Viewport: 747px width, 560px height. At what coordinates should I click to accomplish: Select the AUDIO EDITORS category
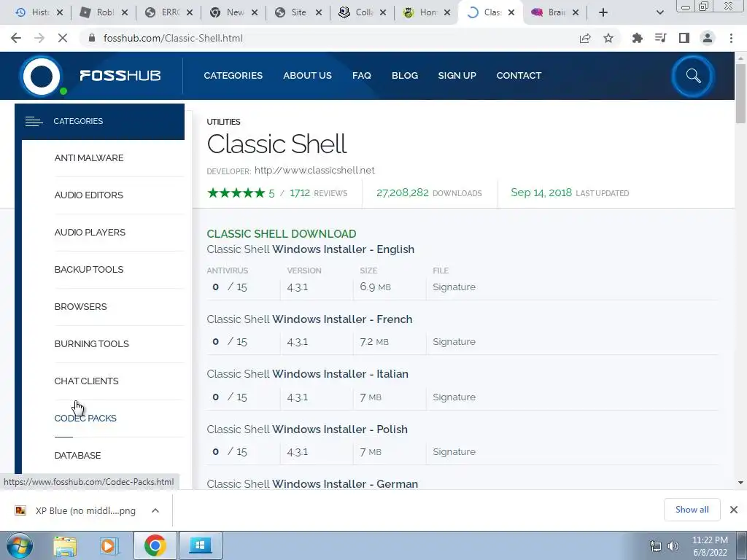pyautogui.click(x=88, y=195)
